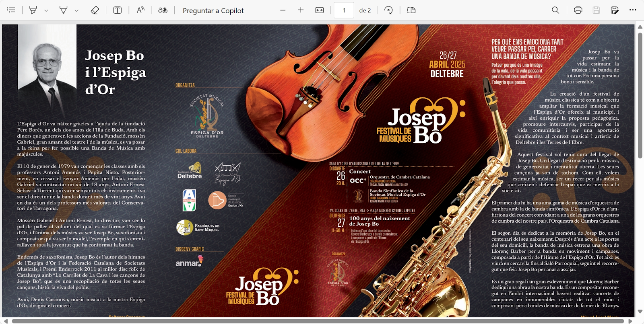Zoom in with the plus button
The image size is (644, 324).
click(301, 10)
